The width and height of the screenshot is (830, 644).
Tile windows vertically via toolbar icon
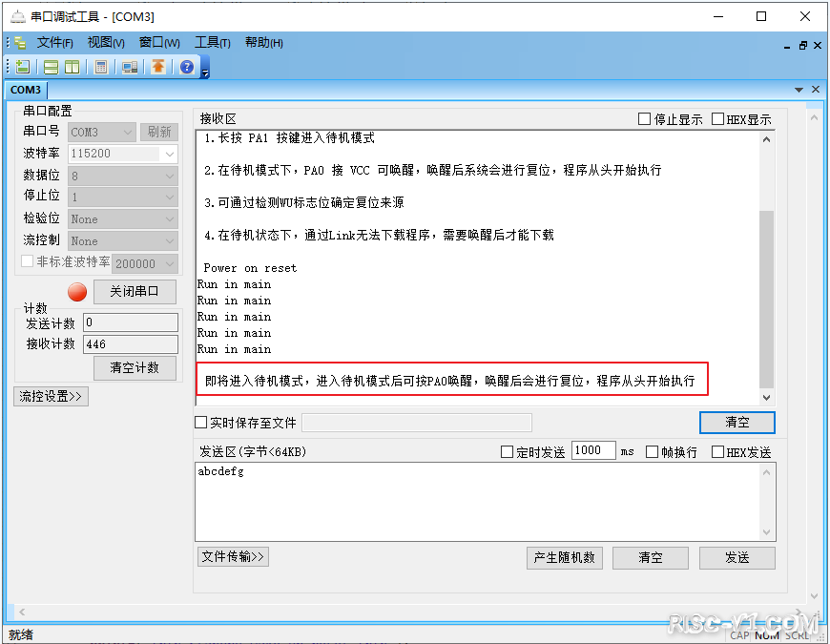(x=72, y=67)
